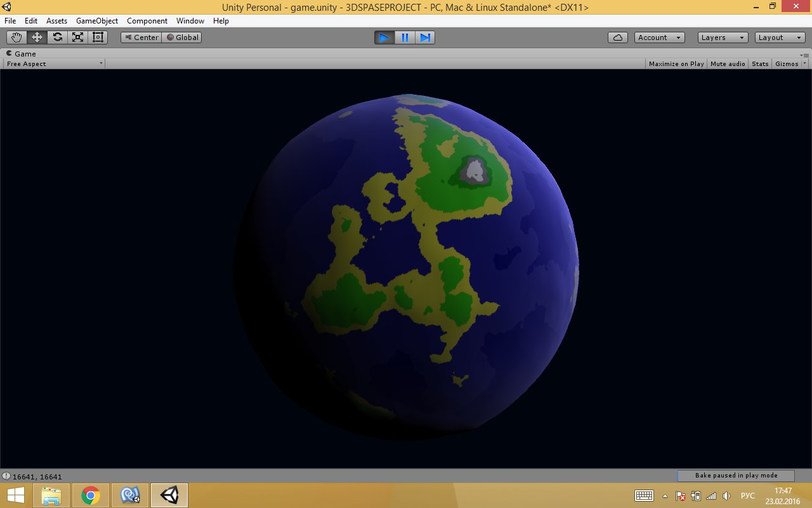
Task: Open the MonoDevelop taskbar icon
Action: 130,495
